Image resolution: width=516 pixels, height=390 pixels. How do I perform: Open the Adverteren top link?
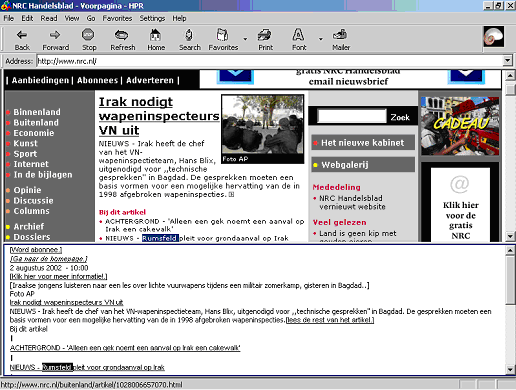[x=150, y=80]
